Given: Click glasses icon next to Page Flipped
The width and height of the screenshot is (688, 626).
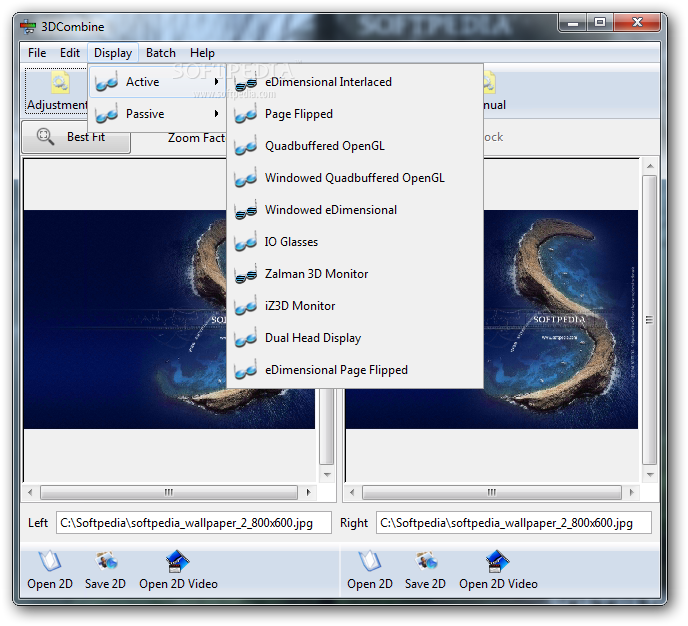Looking at the screenshot, I should click(246, 114).
